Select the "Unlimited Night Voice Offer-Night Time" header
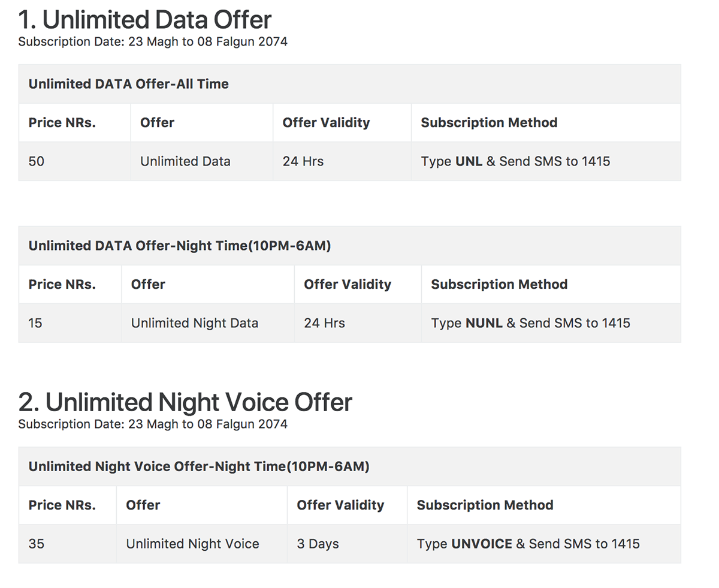 349,466
